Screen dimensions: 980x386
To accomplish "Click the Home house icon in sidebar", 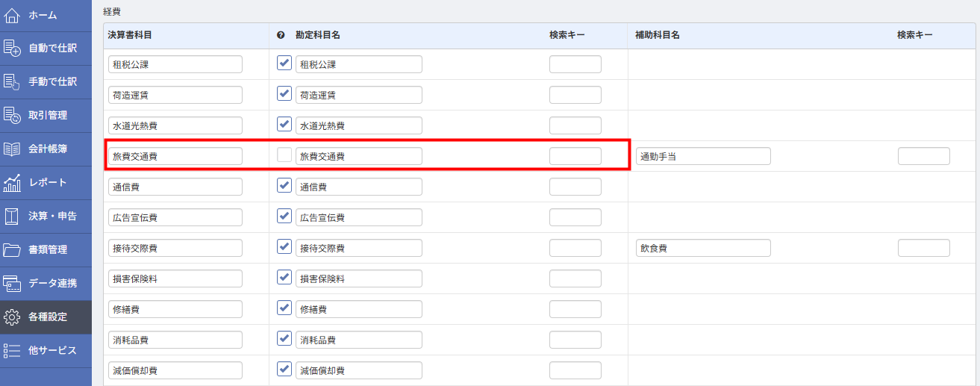I will point(12,15).
